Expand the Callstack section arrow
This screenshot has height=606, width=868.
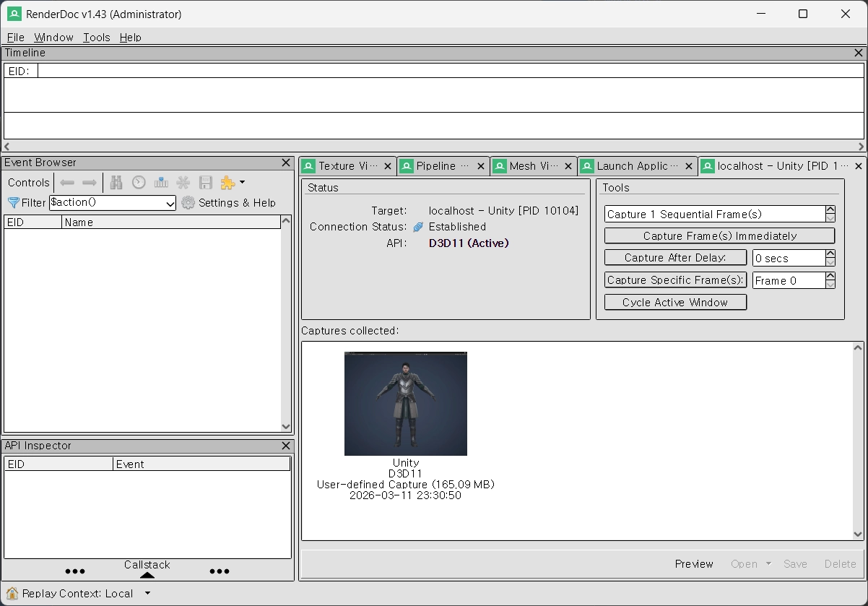147,576
